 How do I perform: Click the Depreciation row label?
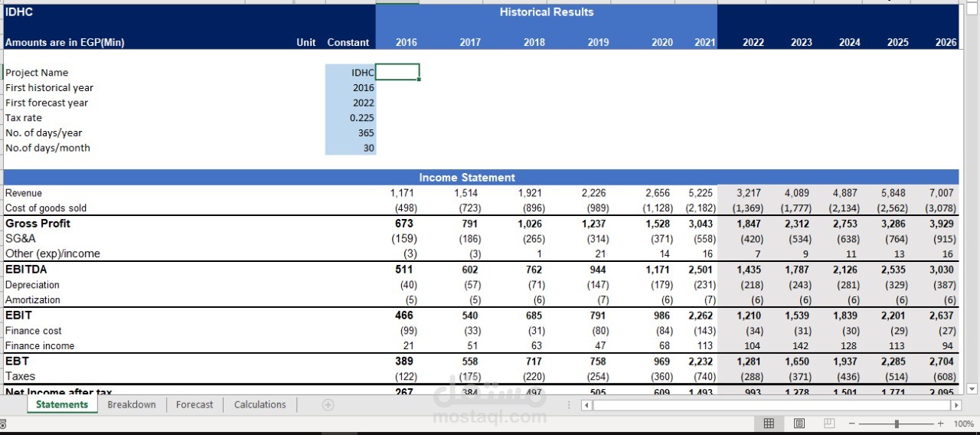pos(32,284)
